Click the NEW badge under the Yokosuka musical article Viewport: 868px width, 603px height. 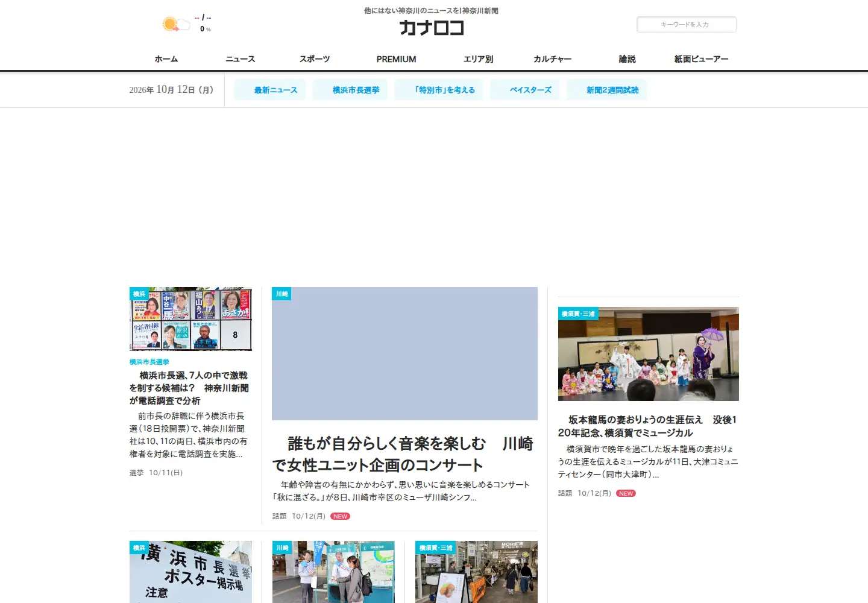626,493
